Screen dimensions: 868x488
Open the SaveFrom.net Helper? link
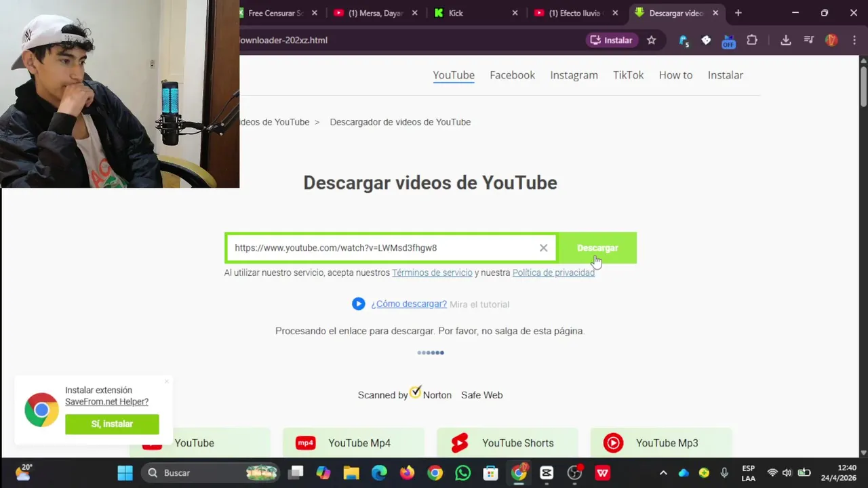click(x=106, y=402)
